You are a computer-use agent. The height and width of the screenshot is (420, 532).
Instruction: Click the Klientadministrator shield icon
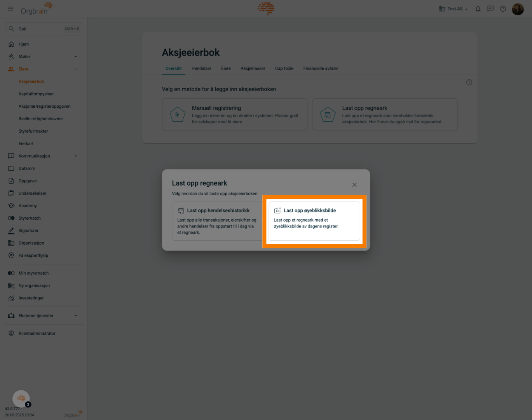tap(11, 333)
